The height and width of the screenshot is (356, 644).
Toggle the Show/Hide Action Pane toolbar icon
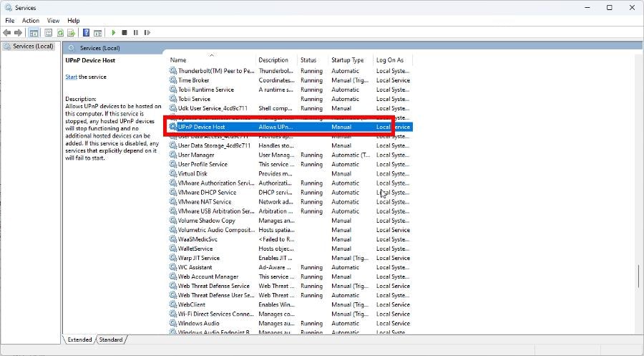tap(98, 32)
